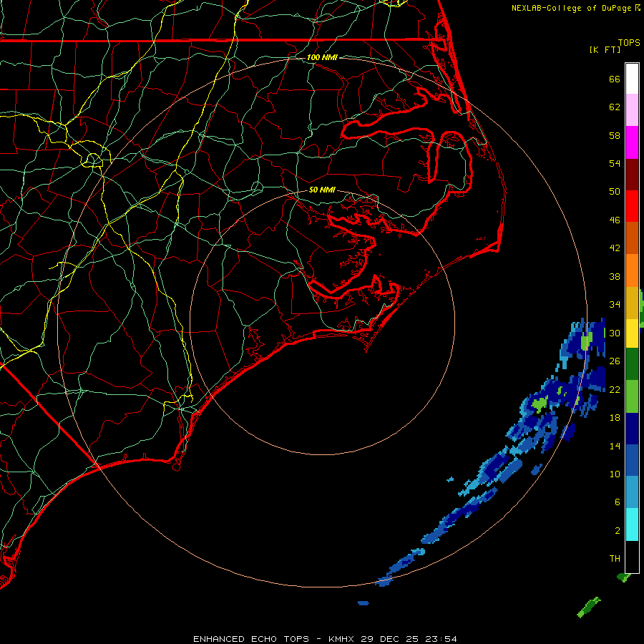Click the TOPS legend title
644x644 pixels.
[629, 43]
